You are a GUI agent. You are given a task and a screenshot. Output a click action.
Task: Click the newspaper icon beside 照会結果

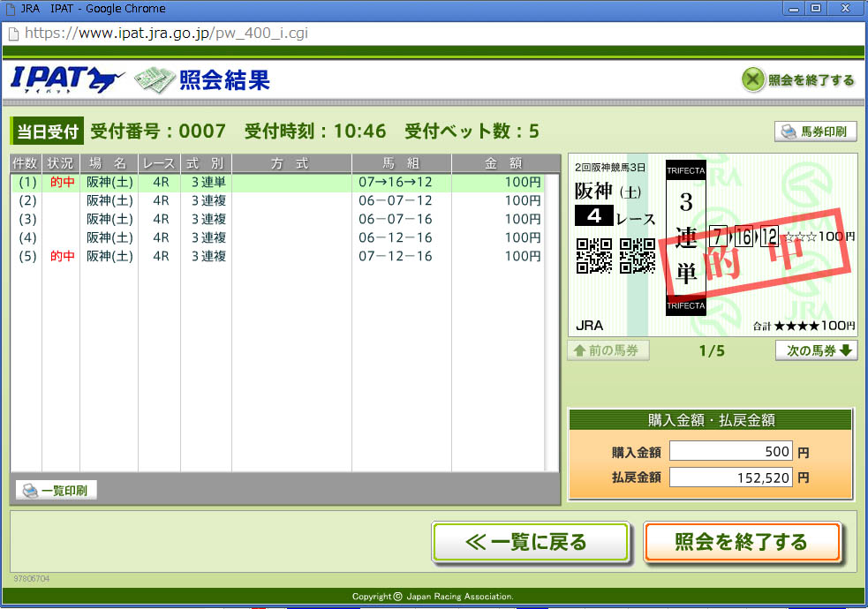pos(154,80)
